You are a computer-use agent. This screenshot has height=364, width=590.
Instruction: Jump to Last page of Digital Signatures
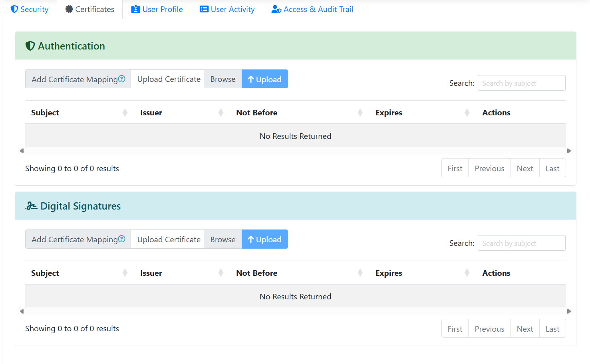point(552,329)
